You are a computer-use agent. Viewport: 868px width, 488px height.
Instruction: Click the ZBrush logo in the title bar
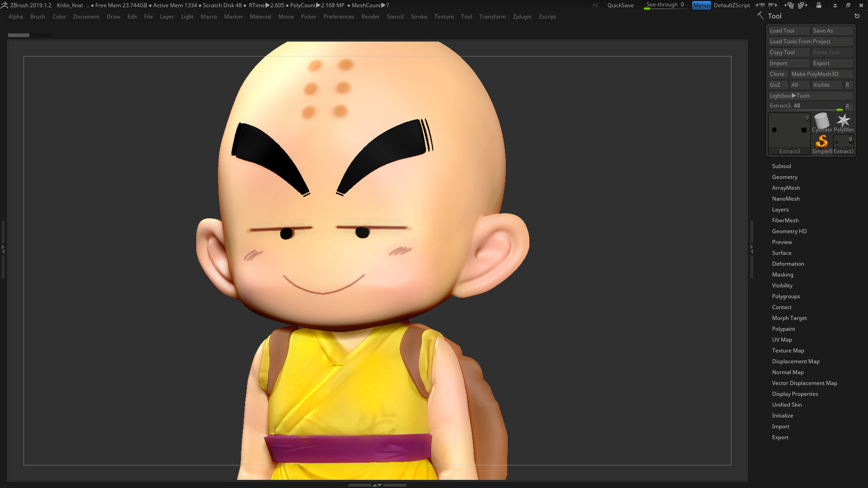[x=4, y=5]
